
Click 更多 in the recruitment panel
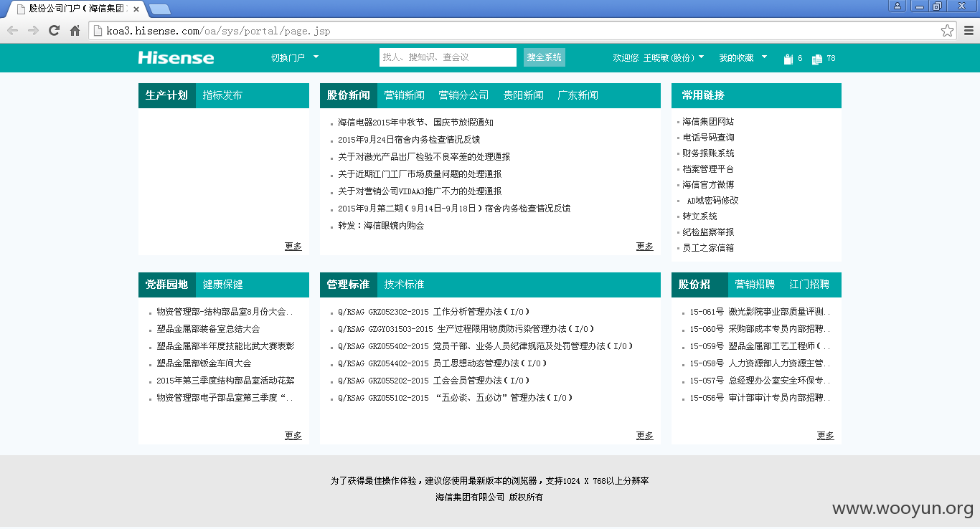(x=826, y=436)
